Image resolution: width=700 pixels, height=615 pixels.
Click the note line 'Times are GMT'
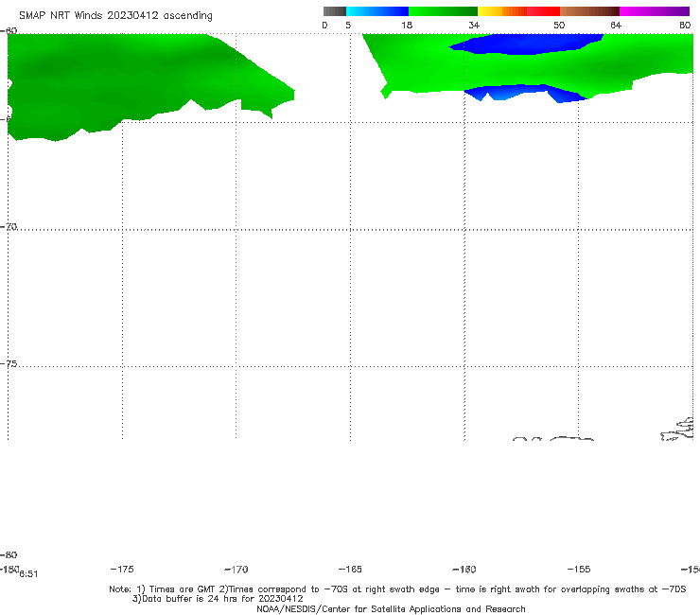[x=183, y=589]
